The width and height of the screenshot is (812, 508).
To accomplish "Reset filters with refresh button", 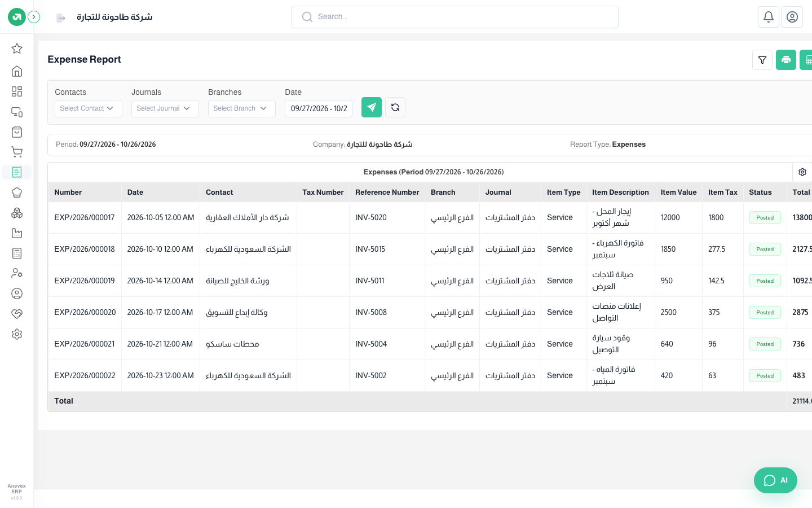I will pyautogui.click(x=395, y=107).
